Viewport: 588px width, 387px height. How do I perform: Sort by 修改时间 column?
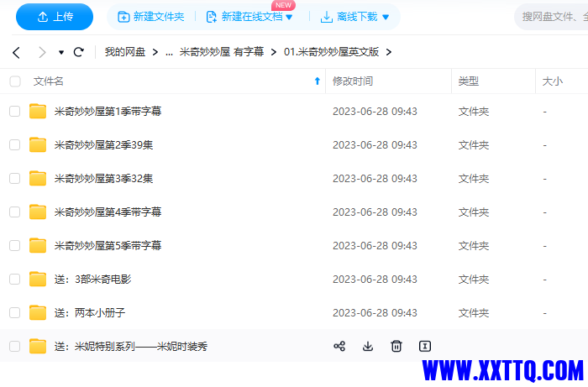353,81
